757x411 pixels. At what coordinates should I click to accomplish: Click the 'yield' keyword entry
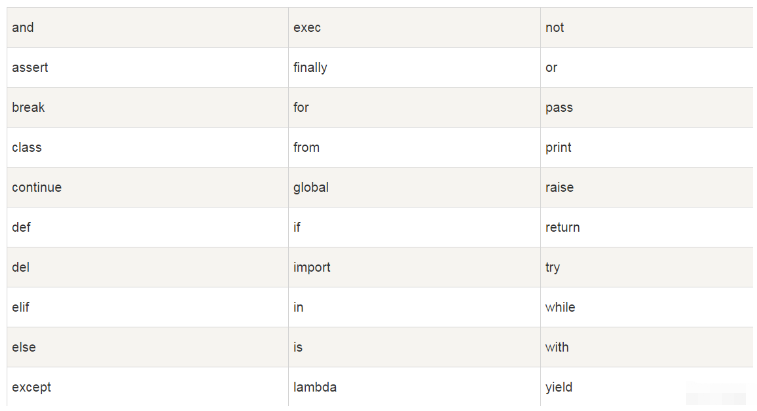click(x=559, y=387)
